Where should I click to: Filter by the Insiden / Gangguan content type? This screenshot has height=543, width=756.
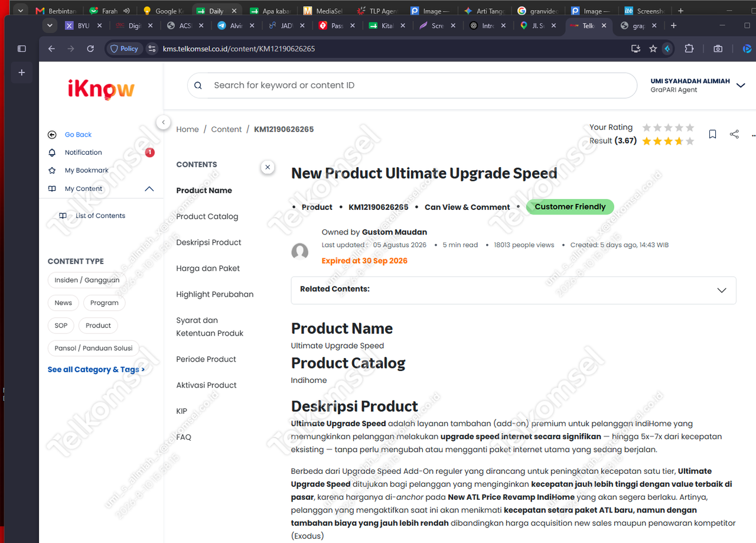pos(87,280)
